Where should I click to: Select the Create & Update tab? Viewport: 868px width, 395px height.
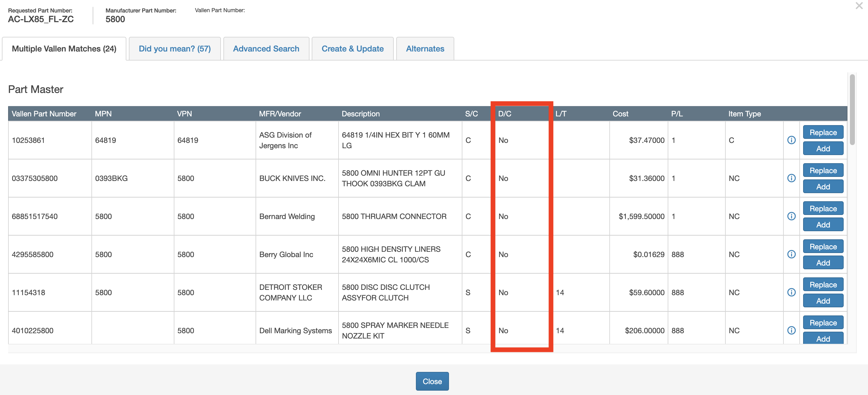pyautogui.click(x=352, y=49)
